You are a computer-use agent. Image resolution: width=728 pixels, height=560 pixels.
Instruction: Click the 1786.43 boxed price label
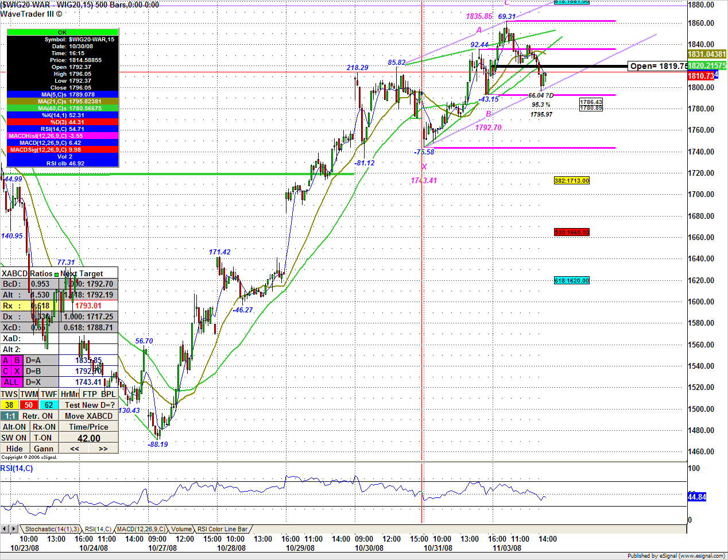591,102
